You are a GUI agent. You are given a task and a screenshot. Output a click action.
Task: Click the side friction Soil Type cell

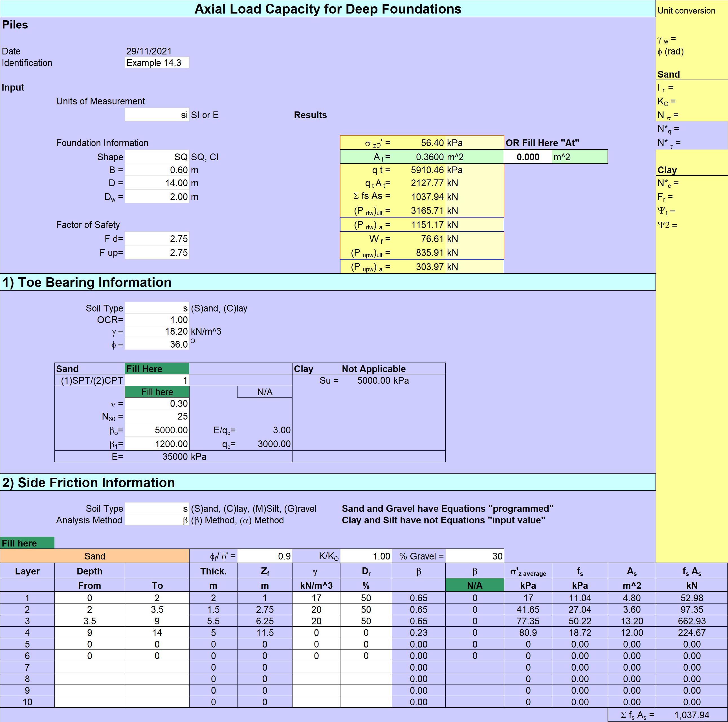pyautogui.click(x=157, y=508)
